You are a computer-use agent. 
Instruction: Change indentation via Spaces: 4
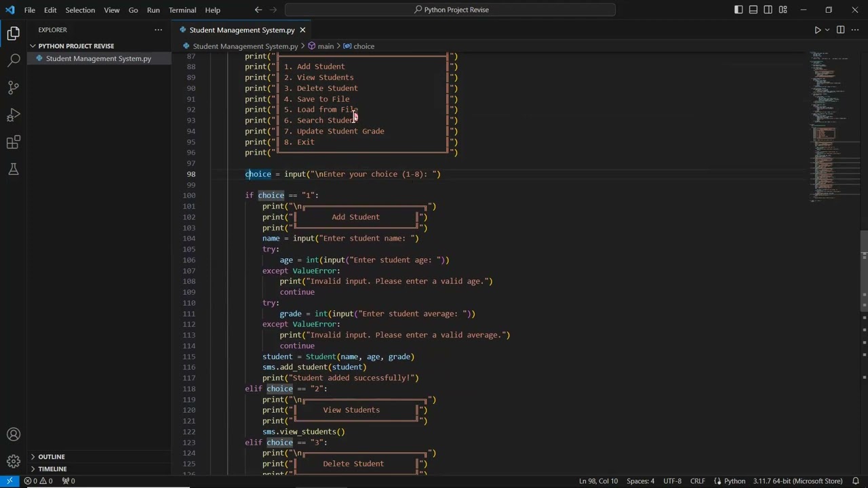click(640, 481)
